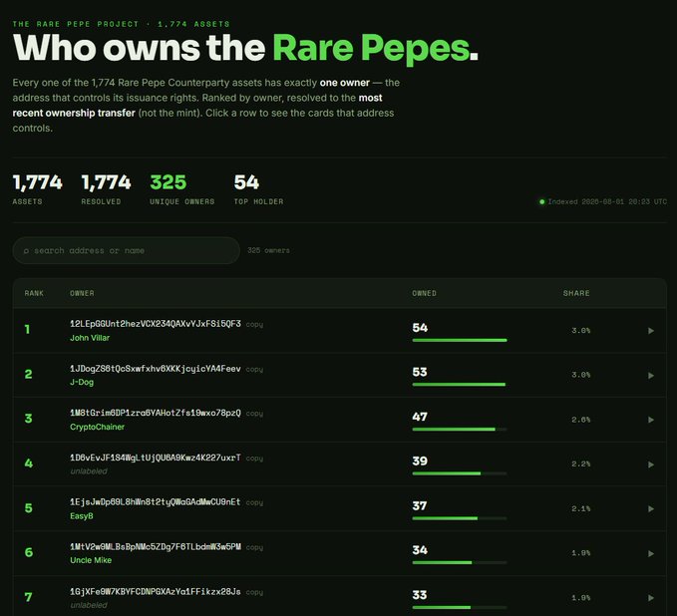Copy John Villar's address
The width and height of the screenshot is (677, 616).
(x=254, y=325)
